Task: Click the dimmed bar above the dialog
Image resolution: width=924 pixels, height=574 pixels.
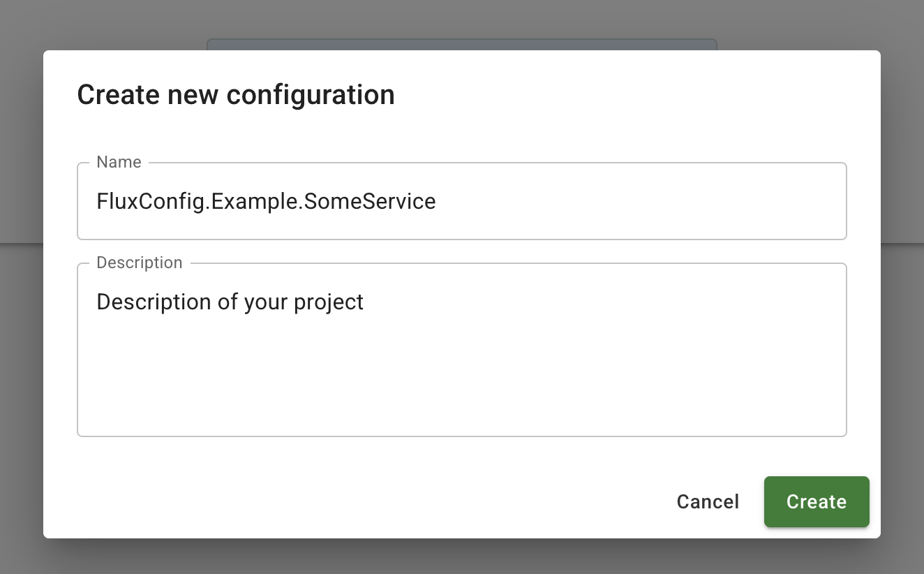Action: pyautogui.click(x=461, y=44)
